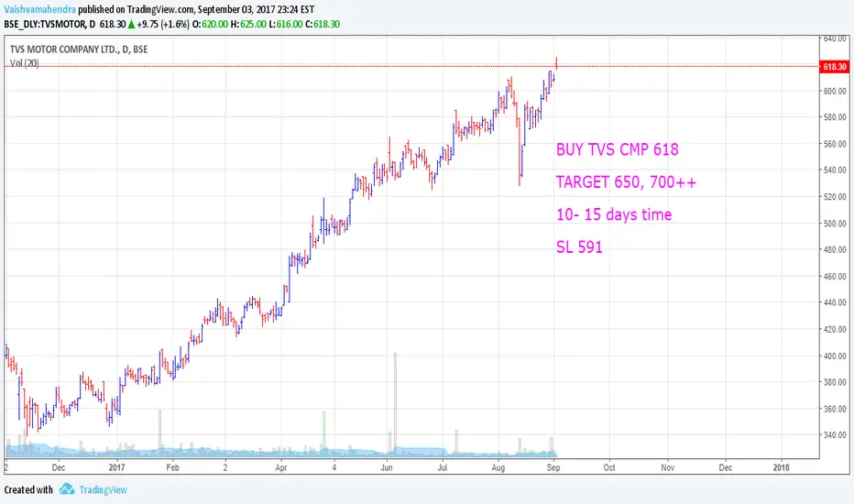The width and height of the screenshot is (854, 504).
Task: Click the 10- 15 days time annotation
Action: pyautogui.click(x=614, y=214)
